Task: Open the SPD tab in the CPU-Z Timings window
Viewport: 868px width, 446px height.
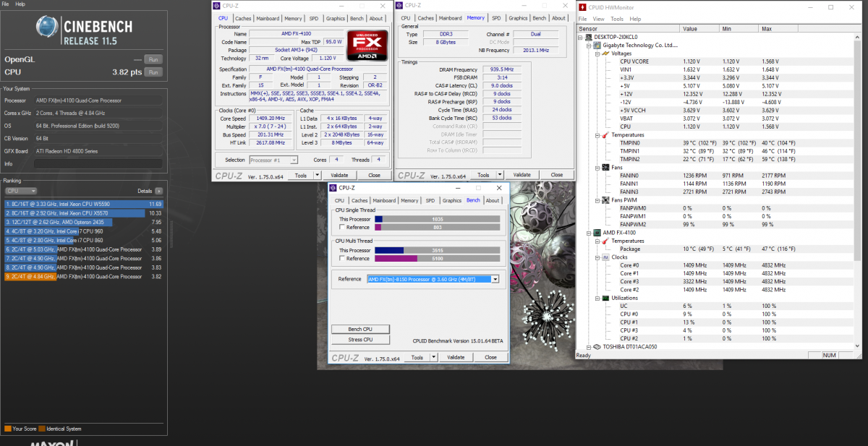Action: tap(496, 18)
